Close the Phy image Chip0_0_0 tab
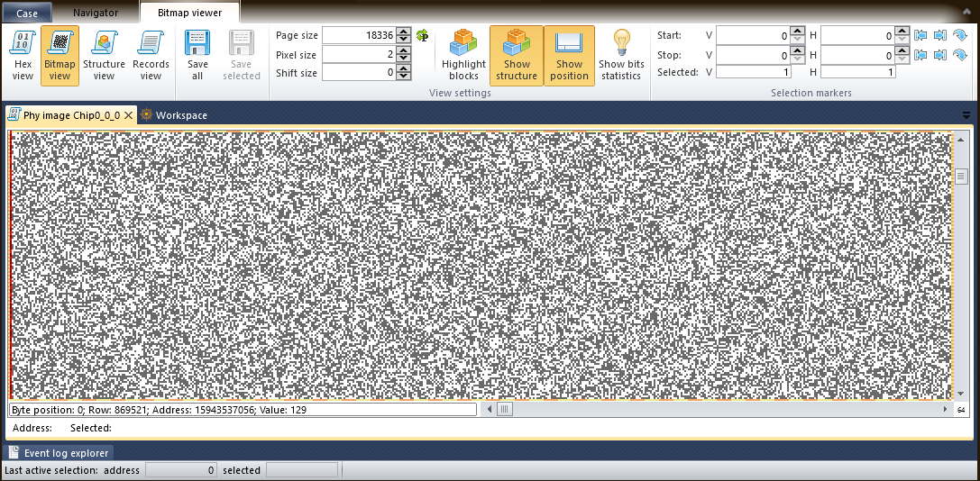 tap(128, 115)
